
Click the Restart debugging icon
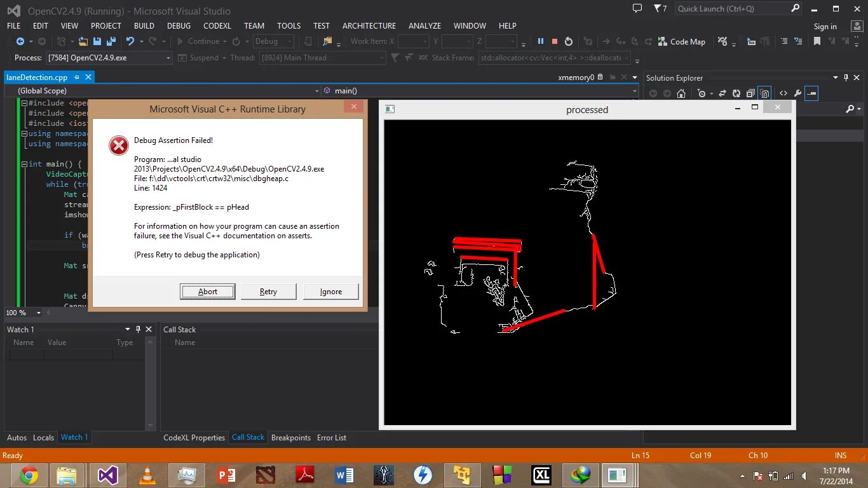tap(569, 41)
